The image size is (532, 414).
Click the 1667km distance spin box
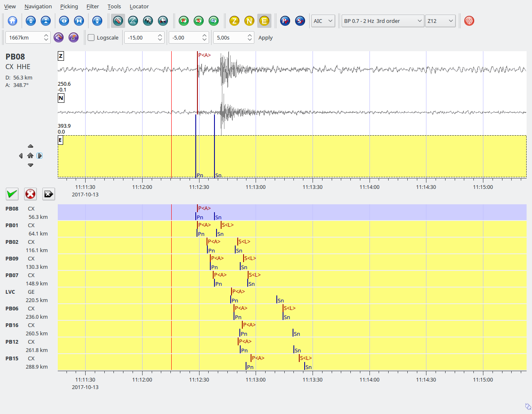pyautogui.click(x=24, y=38)
